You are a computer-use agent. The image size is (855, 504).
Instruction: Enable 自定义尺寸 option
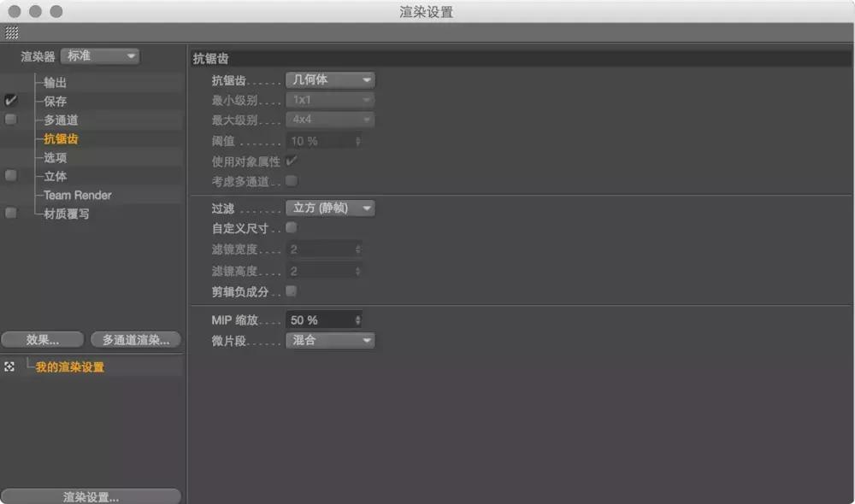click(x=291, y=229)
